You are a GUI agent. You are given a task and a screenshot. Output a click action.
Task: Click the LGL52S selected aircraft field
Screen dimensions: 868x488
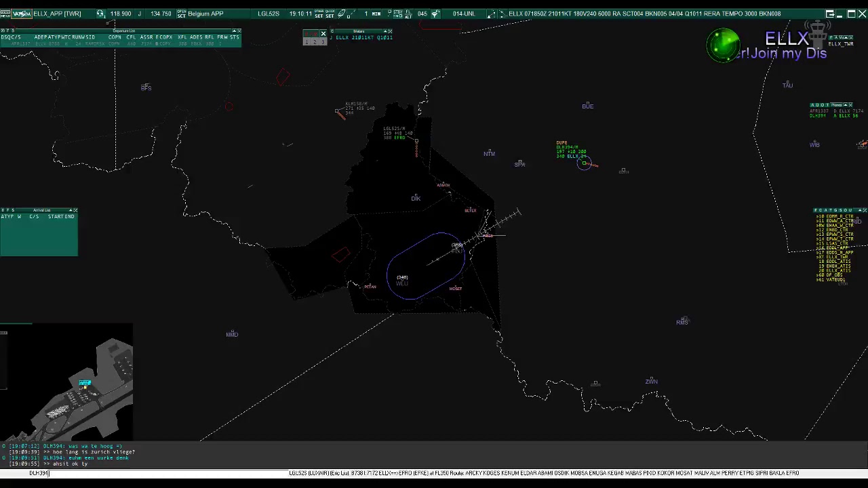pos(269,14)
